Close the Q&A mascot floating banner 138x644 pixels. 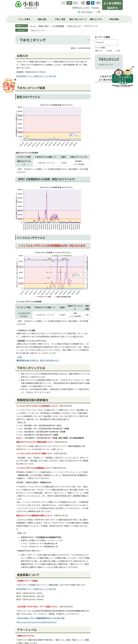pos(133,67)
